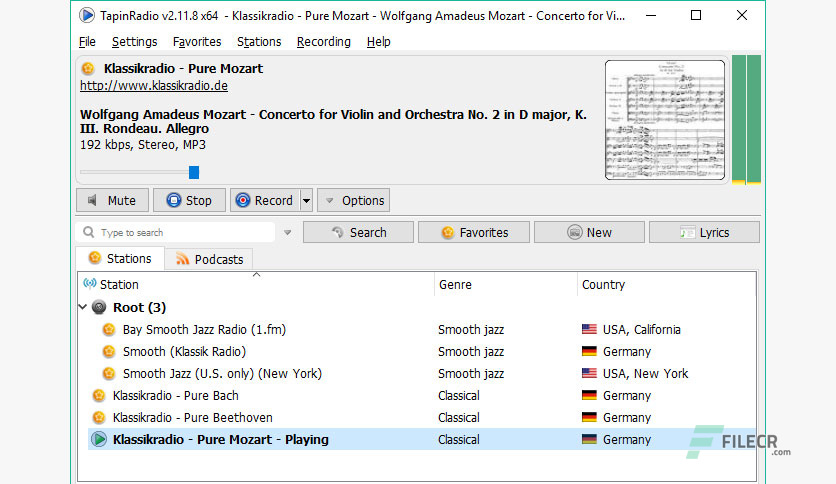Click the German flag in Pure Mozart row
This screenshot has height=484, width=836.
point(589,439)
